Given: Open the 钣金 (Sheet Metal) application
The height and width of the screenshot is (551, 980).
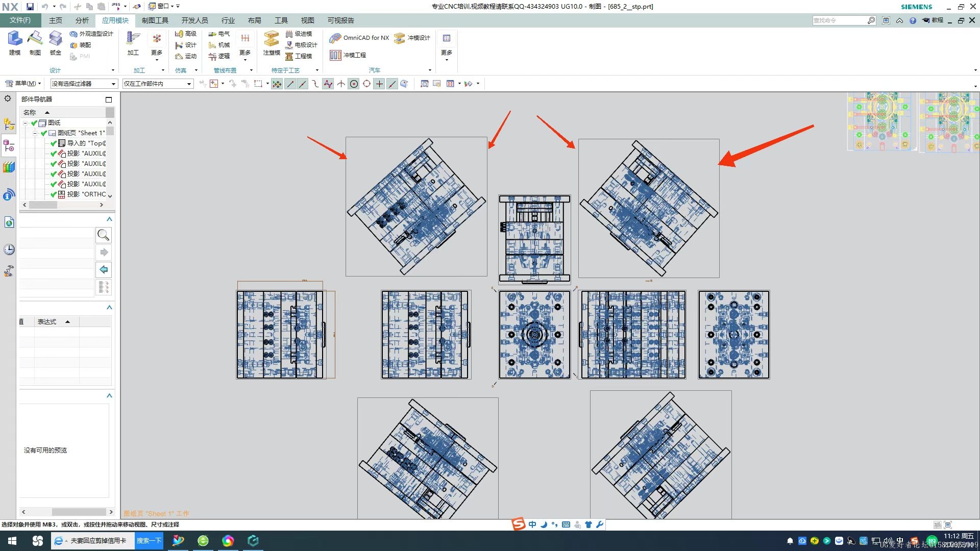Looking at the screenshot, I should point(55,43).
